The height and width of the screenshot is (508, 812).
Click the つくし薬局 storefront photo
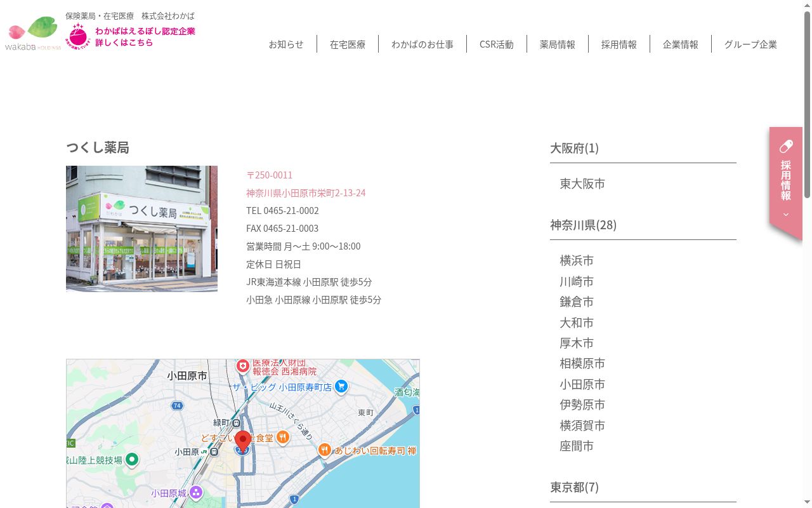point(141,229)
